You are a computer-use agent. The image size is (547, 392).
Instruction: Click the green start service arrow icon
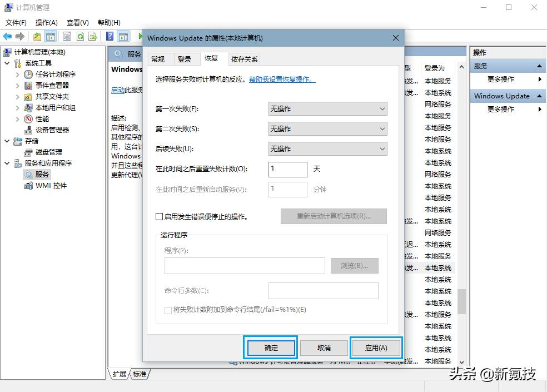(141, 36)
